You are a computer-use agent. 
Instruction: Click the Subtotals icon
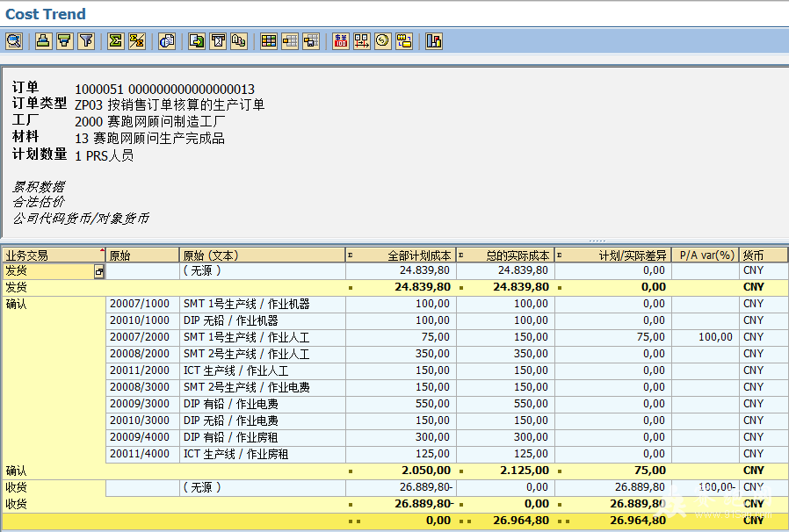click(137, 40)
